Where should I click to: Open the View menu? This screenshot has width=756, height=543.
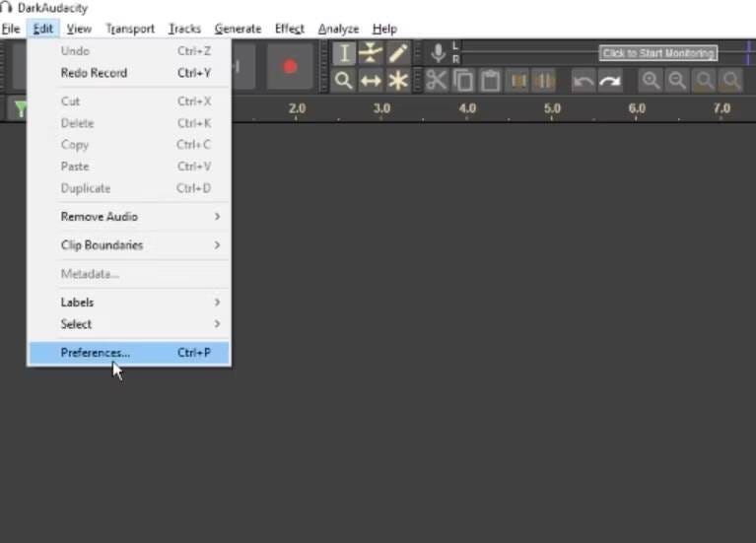tap(79, 29)
